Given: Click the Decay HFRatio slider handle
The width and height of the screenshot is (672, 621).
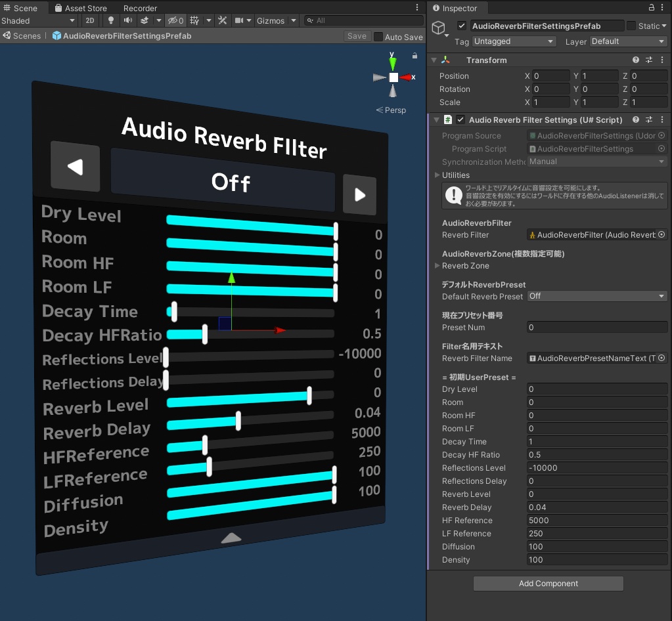Looking at the screenshot, I should [205, 334].
